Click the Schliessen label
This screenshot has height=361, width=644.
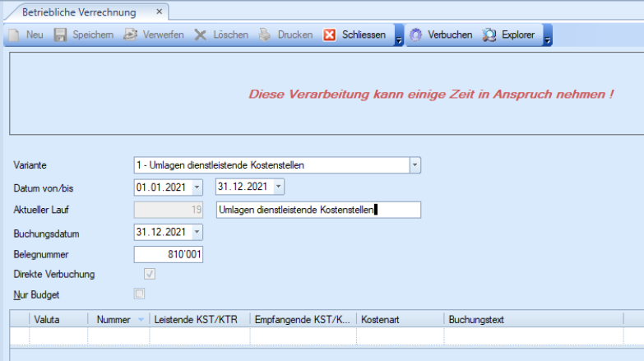click(x=364, y=35)
